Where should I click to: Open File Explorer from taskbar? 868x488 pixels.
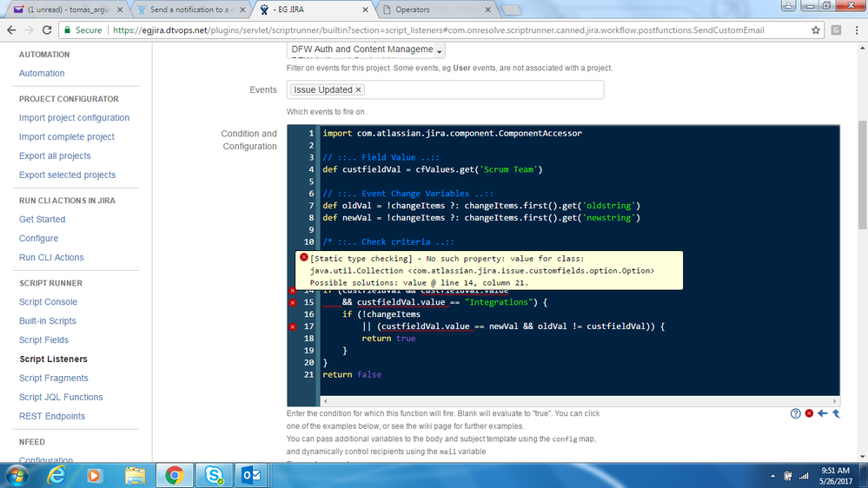(135, 475)
